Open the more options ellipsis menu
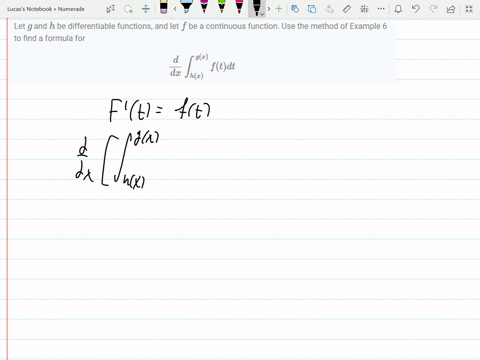Screen dimensions: 480x360 [x=381, y=9]
